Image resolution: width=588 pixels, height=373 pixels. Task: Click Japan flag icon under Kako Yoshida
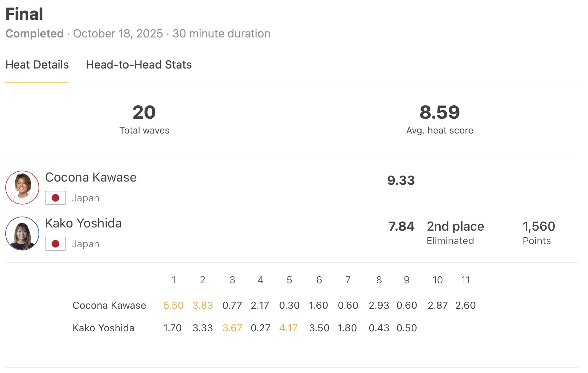click(55, 244)
